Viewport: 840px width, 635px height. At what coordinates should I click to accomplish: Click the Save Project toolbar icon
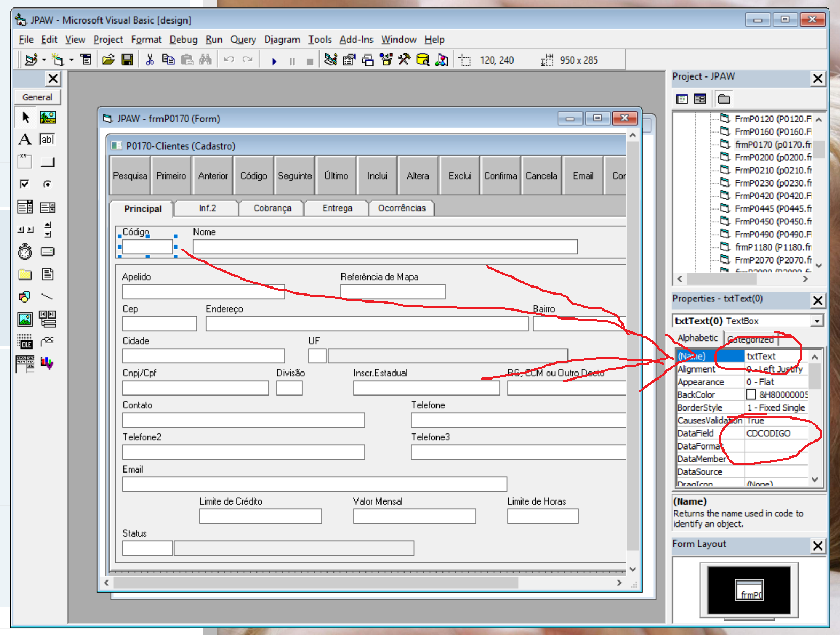pos(127,60)
